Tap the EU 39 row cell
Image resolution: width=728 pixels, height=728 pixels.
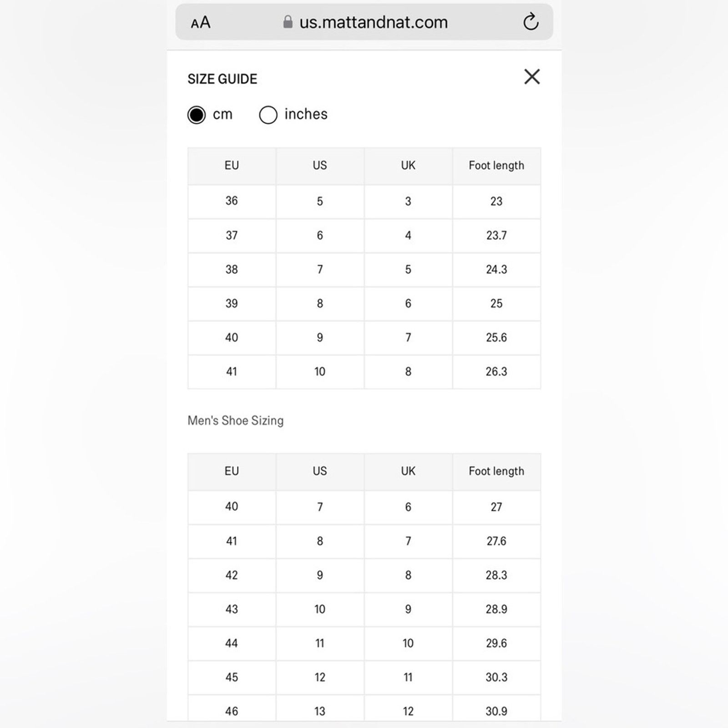(x=232, y=303)
